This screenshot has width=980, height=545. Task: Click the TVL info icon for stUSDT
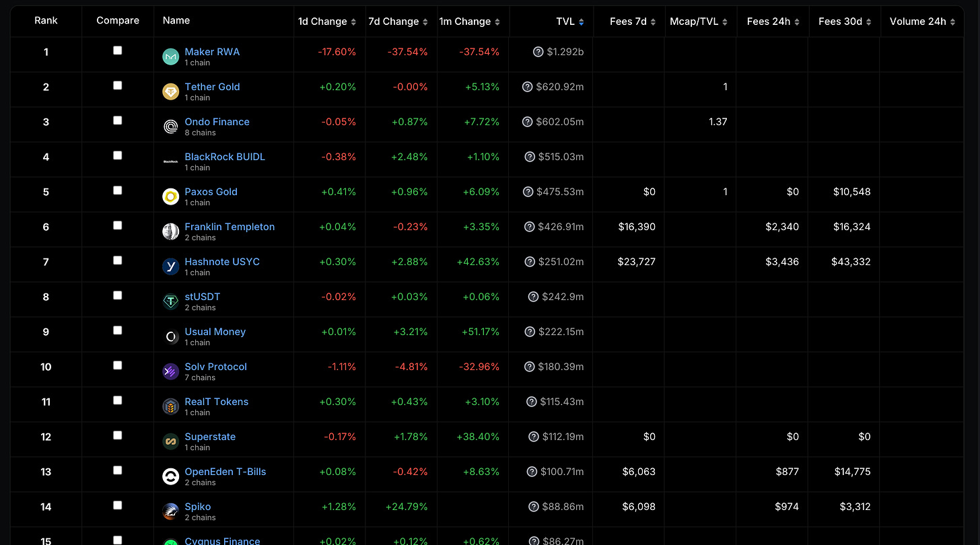[534, 297]
